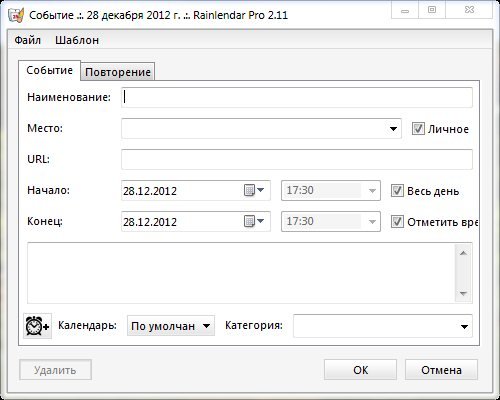Click the Rainlendar app icon in title bar

(x=15, y=15)
